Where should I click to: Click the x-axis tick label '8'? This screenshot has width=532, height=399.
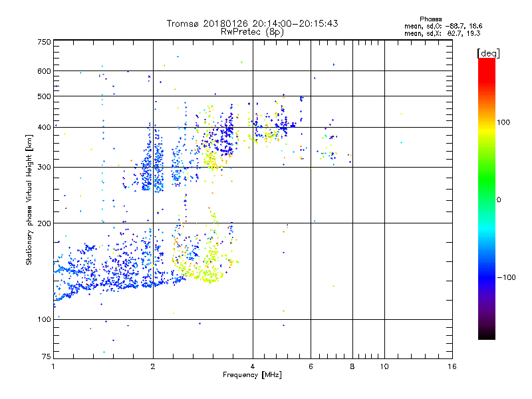tap(352, 366)
